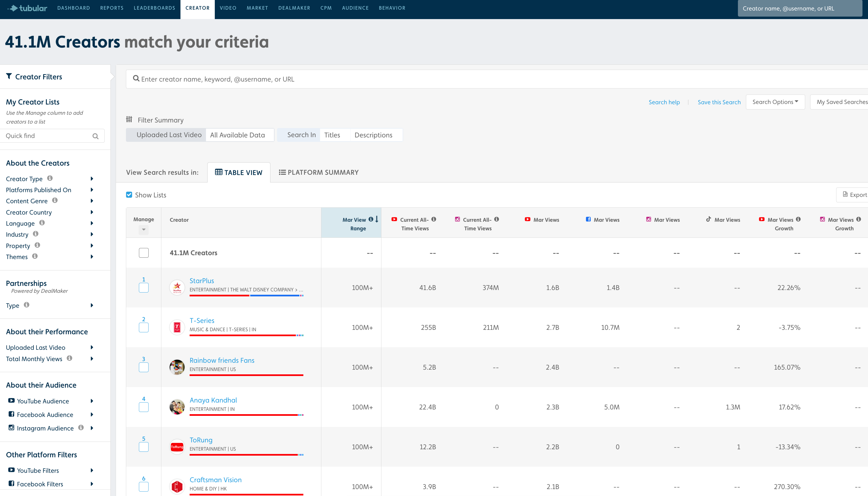Click info icon beside Total Monthly Views
The image size is (868, 496).
(x=69, y=358)
